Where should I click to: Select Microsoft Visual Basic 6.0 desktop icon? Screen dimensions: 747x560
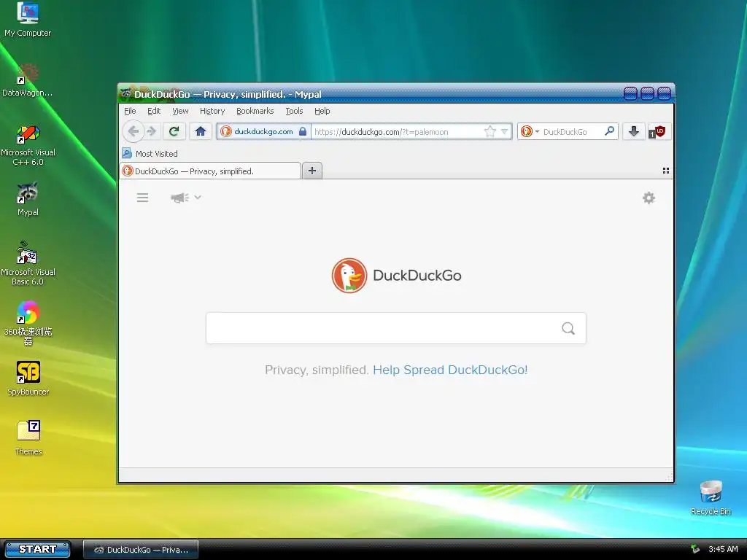click(x=28, y=263)
